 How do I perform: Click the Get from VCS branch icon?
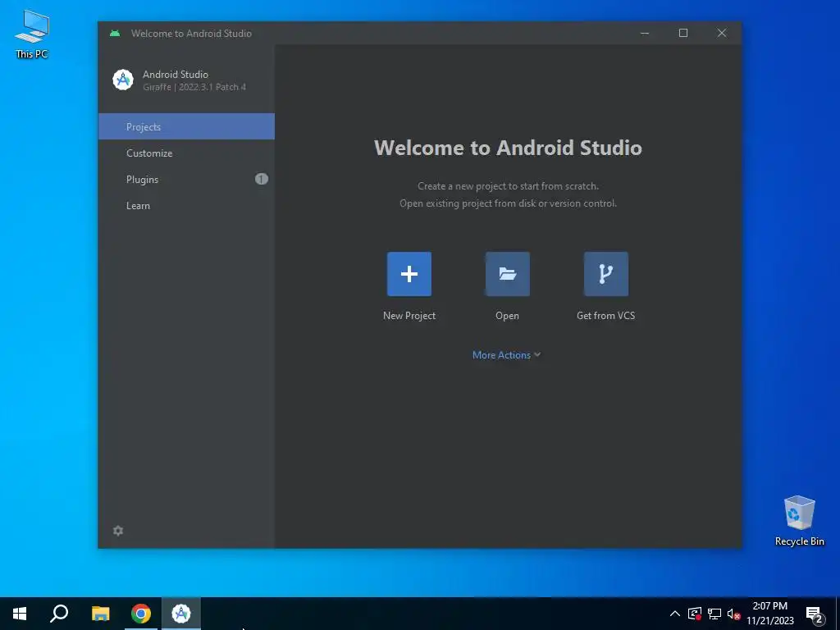[606, 274]
